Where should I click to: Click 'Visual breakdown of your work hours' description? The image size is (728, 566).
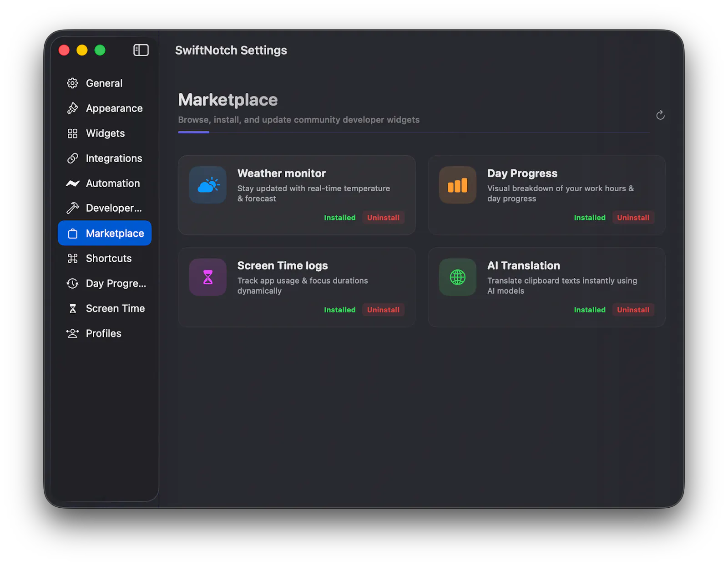pos(561,193)
